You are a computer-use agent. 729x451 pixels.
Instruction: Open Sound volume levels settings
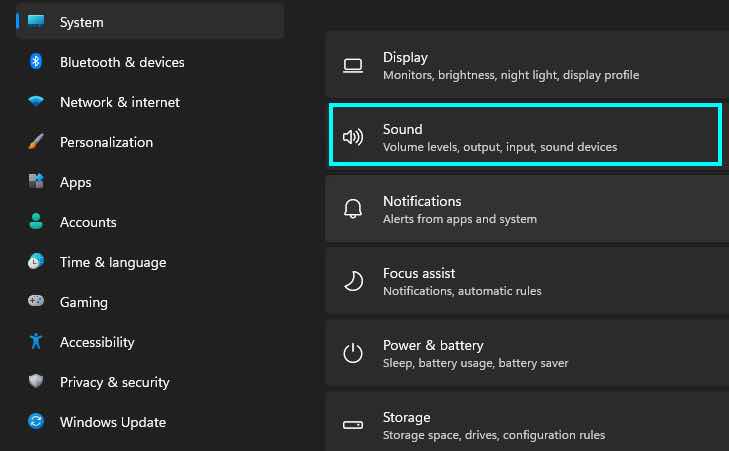(525, 137)
